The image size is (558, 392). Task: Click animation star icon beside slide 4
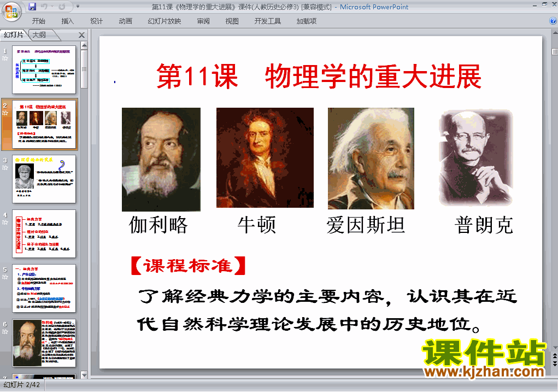pos(5,223)
